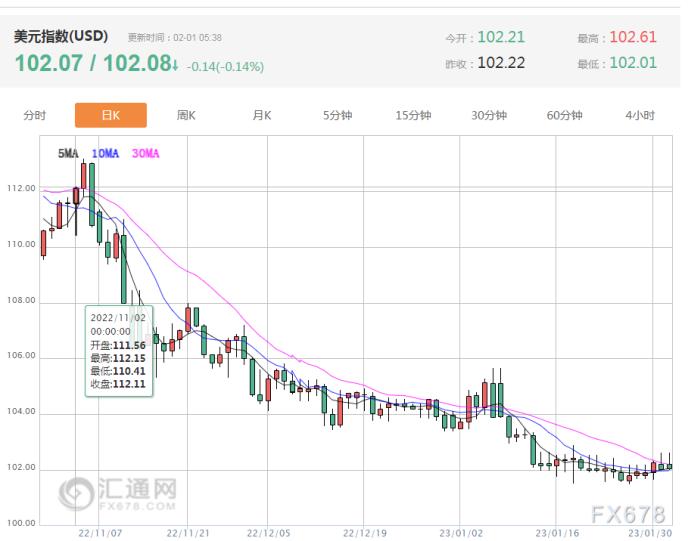Toggle the 5MA legend label
The image size is (688, 541).
tap(68, 153)
